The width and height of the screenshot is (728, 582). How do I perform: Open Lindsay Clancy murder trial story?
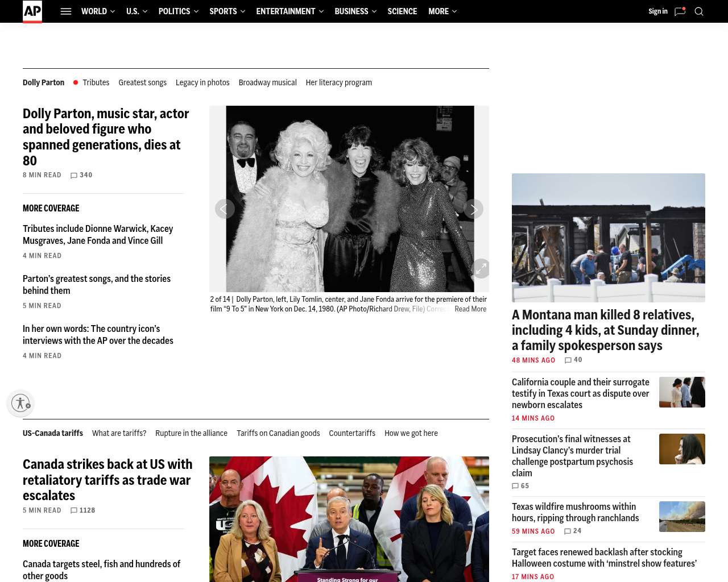tap(572, 456)
